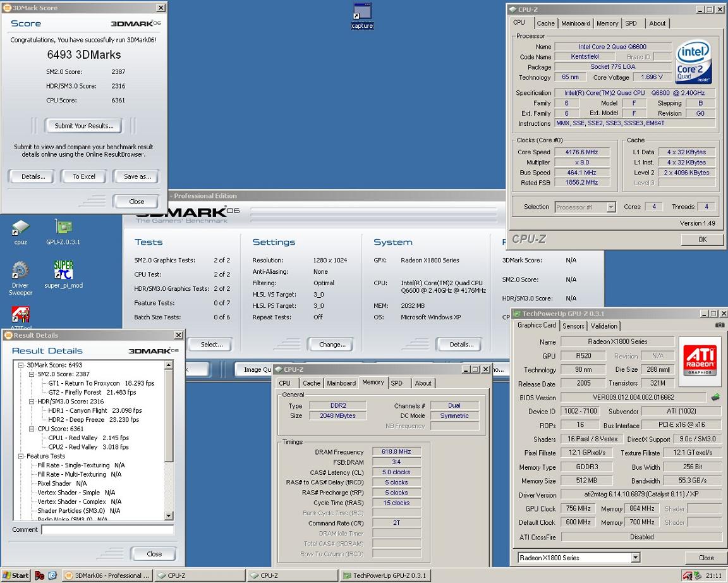The image size is (728, 583).
Task: Click the Core Speed 4176.6 MHz value
Action: click(582, 152)
